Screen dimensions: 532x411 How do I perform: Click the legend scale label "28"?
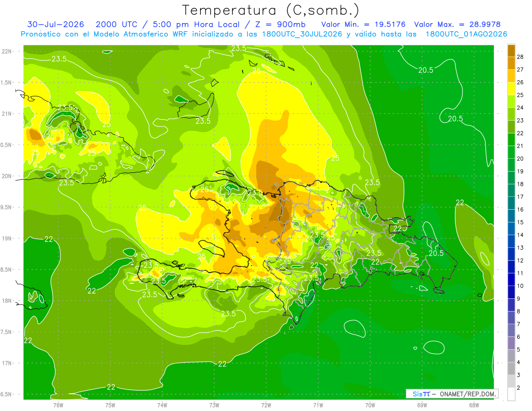520,57
